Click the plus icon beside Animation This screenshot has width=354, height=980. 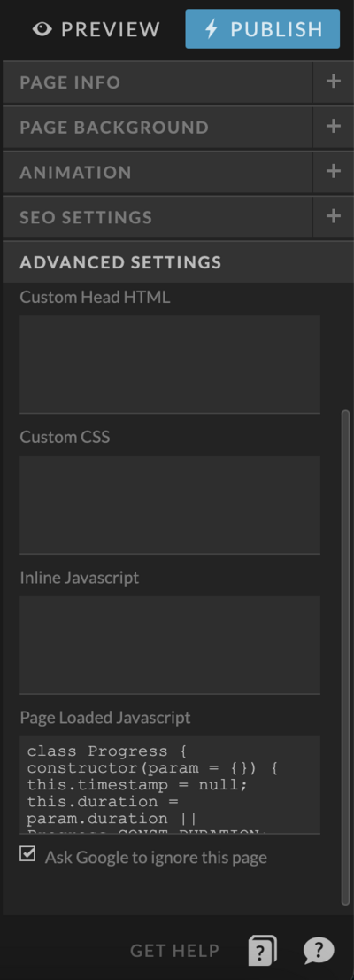pos(334,171)
